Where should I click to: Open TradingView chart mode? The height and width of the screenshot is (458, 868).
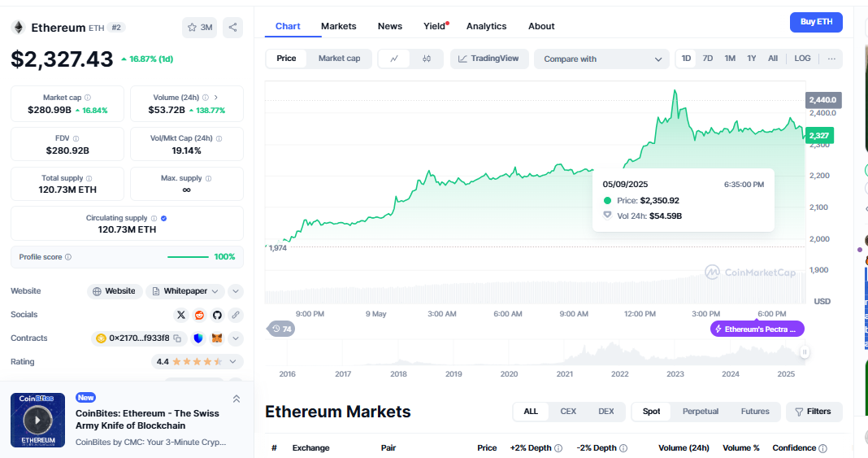pos(488,59)
